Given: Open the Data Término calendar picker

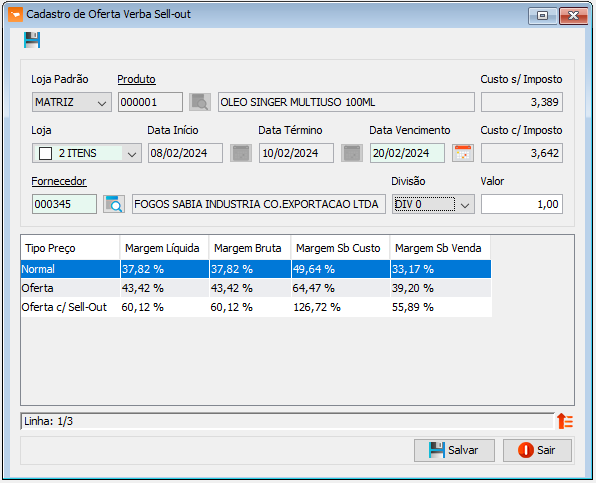Looking at the screenshot, I should tap(352, 153).
